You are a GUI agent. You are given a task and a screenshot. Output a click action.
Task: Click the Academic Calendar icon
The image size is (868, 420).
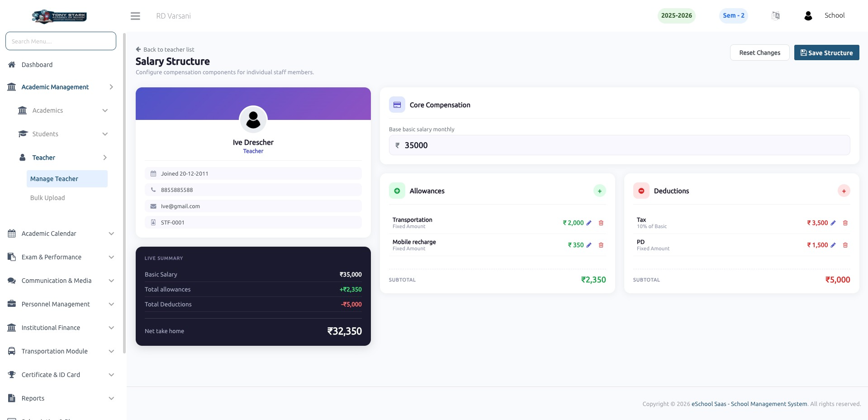pyautogui.click(x=12, y=234)
